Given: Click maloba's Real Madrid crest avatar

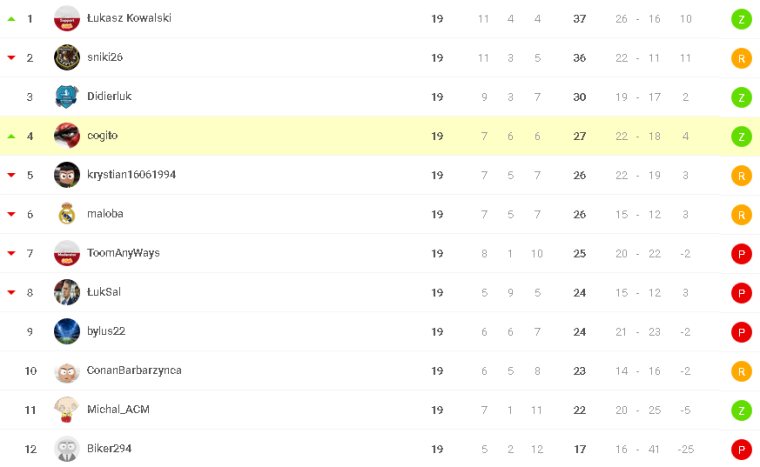Looking at the screenshot, I should (67, 213).
